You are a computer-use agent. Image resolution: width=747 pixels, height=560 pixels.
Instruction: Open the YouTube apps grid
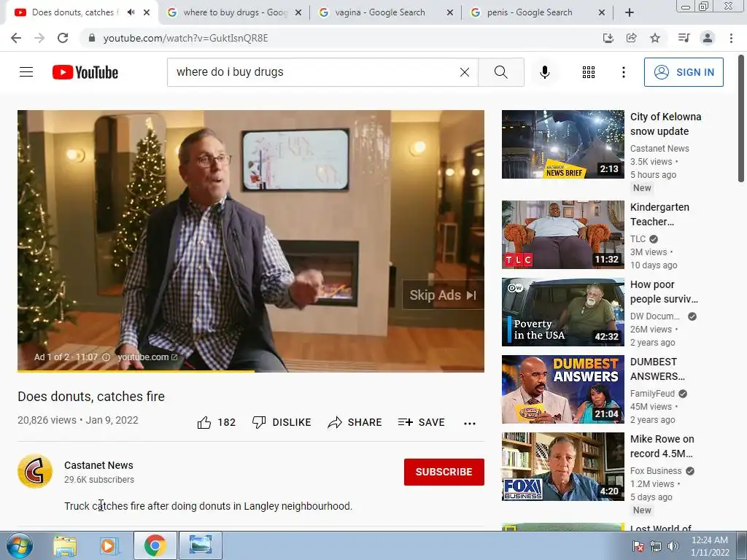pos(589,72)
